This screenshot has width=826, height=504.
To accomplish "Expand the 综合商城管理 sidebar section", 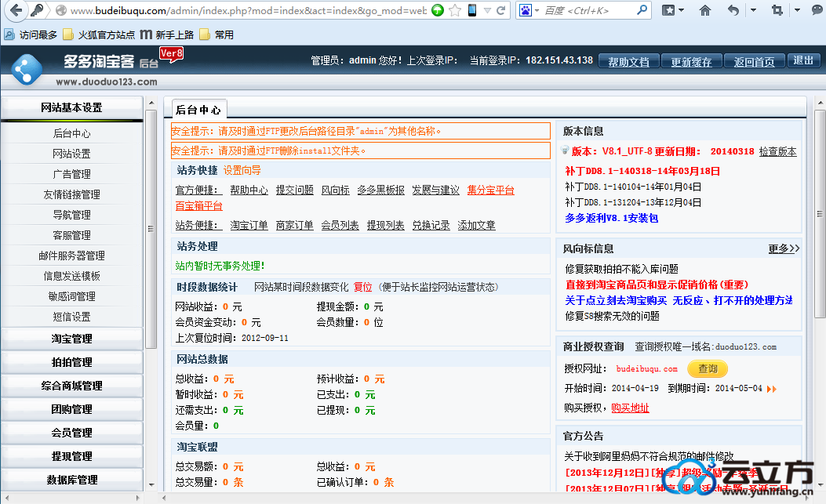I will (71, 386).
